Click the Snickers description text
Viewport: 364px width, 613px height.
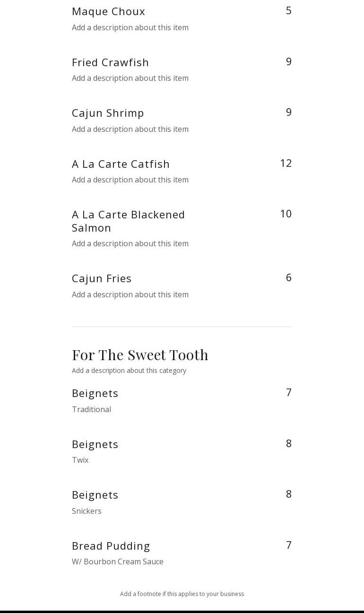point(87,511)
